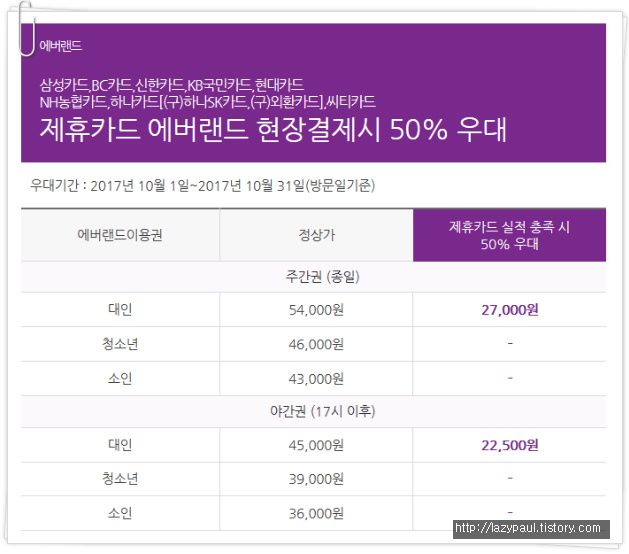
Task: Select the 제휴카드 실적 충족 시 50% 우대 header
Action: [509, 235]
